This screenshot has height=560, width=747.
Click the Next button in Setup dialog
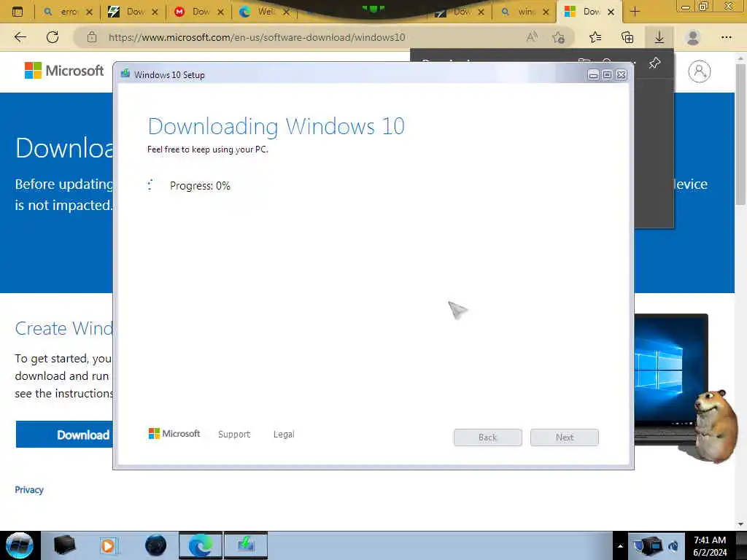tap(565, 437)
